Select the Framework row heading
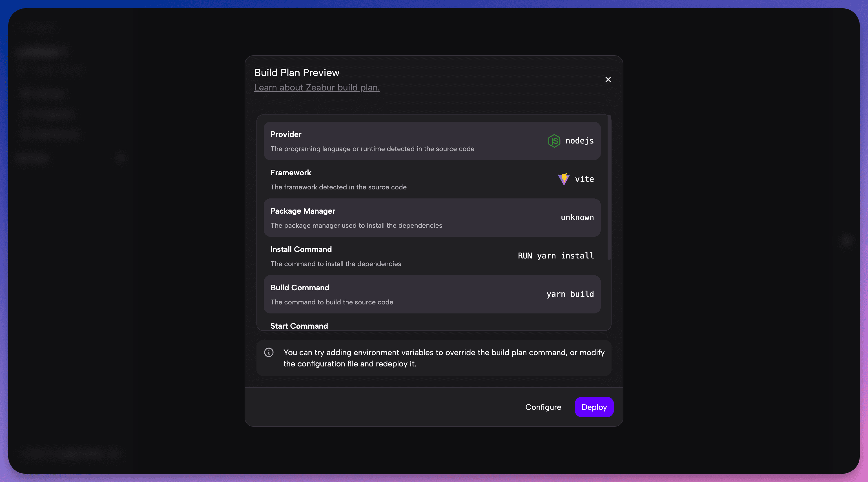This screenshot has width=868, height=482. 291,173
